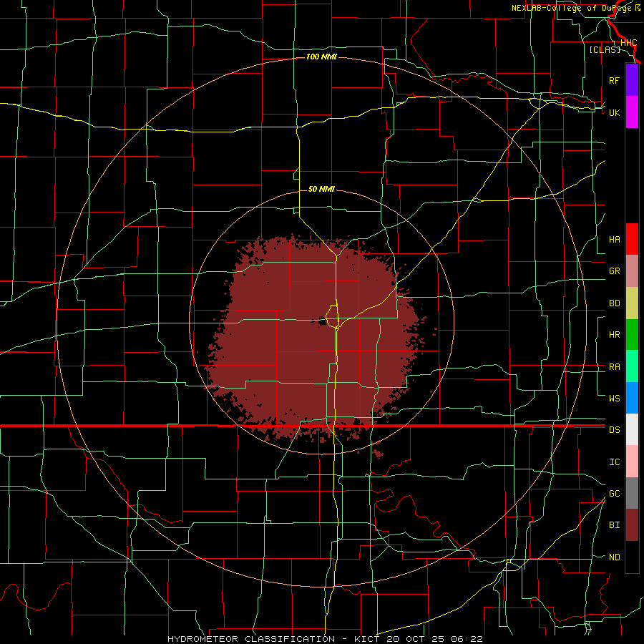This screenshot has width=644, height=644.
Task: Click the HA legend label
Action: click(x=614, y=240)
